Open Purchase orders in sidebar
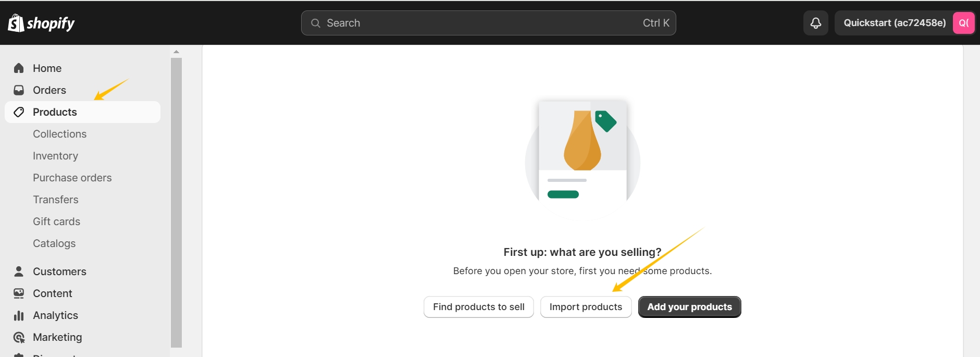Screen dimensions: 980x357 [72, 178]
